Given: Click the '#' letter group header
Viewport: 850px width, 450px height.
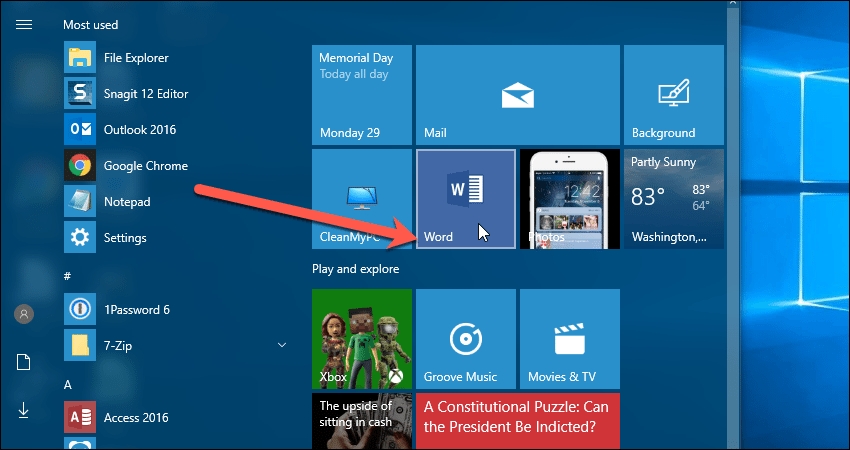Looking at the screenshot, I should pyautogui.click(x=67, y=274).
